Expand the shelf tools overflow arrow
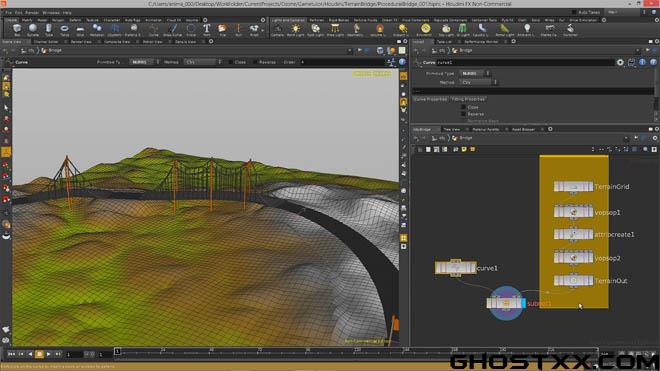Image resolution: width=660 pixels, height=371 pixels. point(263,30)
